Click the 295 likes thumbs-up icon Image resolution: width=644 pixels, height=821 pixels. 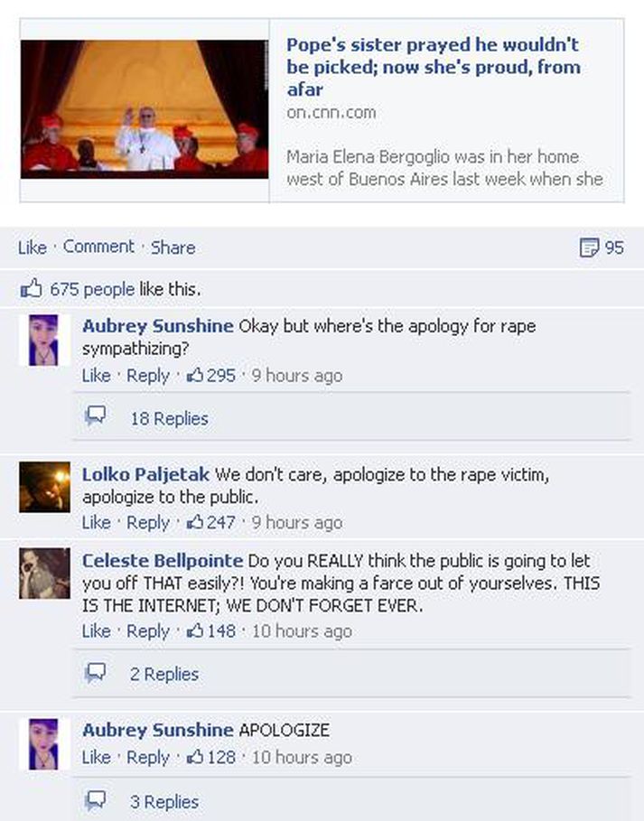(195, 375)
